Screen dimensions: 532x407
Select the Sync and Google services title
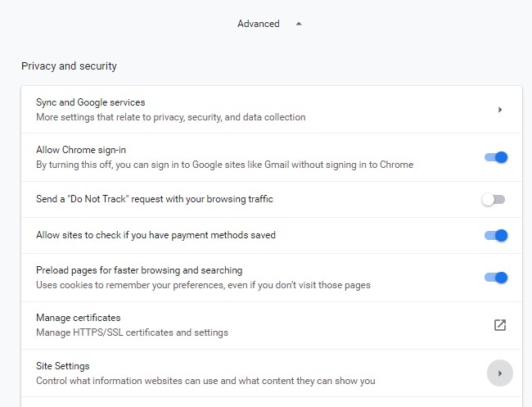click(91, 102)
